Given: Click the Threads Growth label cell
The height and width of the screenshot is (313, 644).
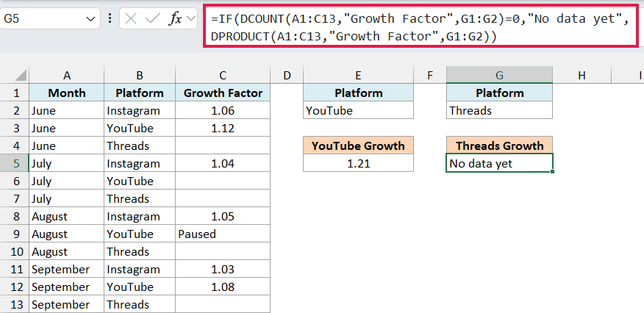Looking at the screenshot, I should point(499,146).
